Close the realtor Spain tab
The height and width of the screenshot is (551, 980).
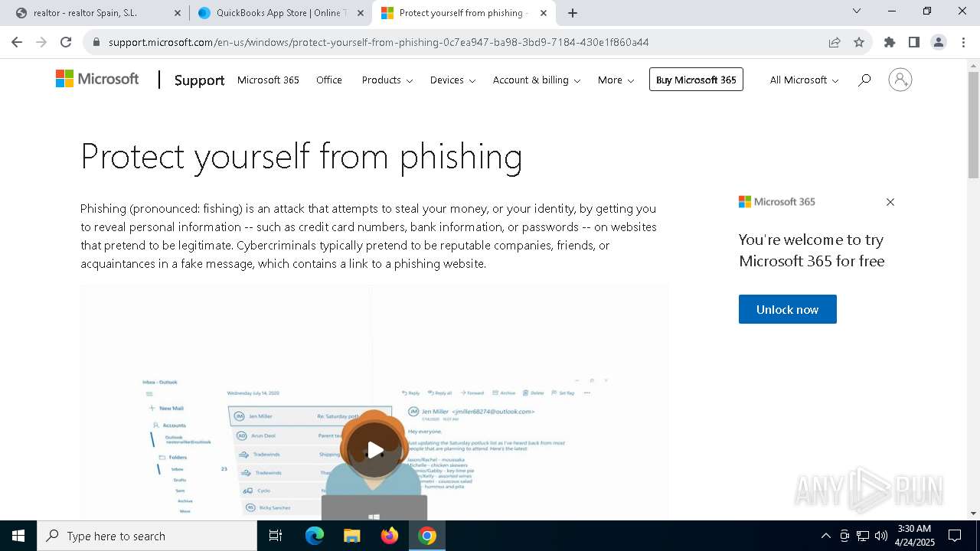coord(178,13)
